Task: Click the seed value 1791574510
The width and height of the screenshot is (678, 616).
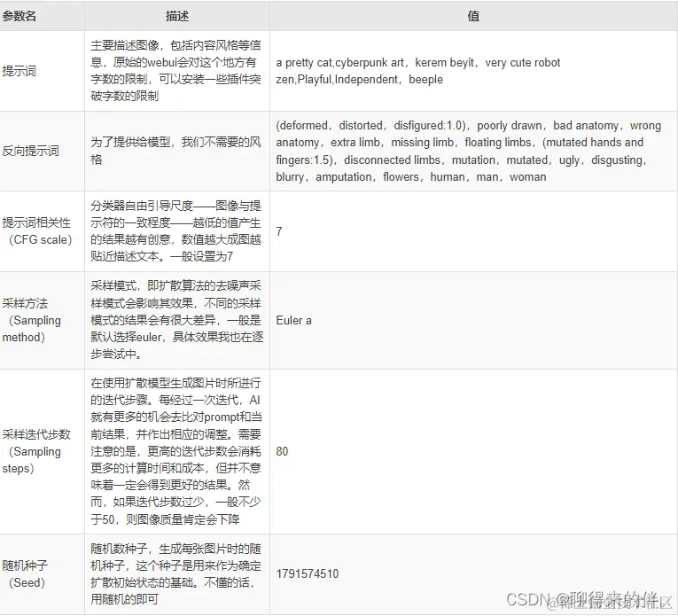Action: [308, 573]
